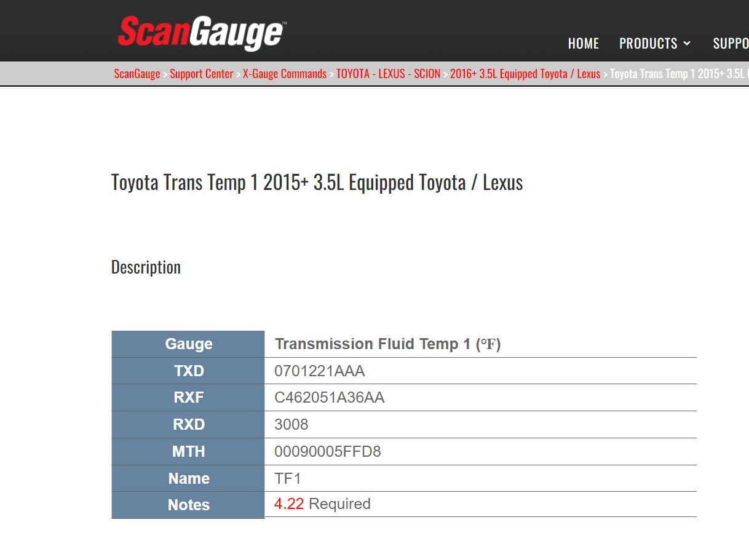The image size is (749, 560).
Task: Select the TXD label cell
Action: (x=188, y=371)
